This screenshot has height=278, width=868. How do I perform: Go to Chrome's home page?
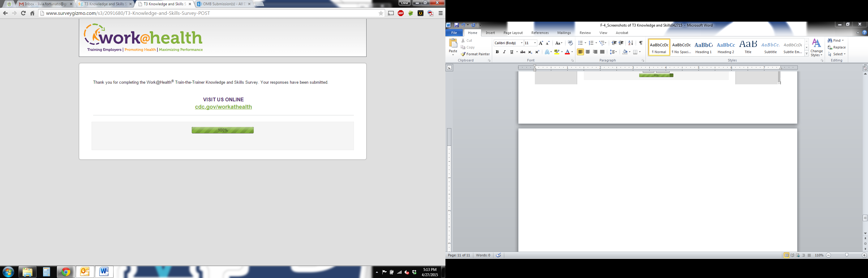[32, 13]
